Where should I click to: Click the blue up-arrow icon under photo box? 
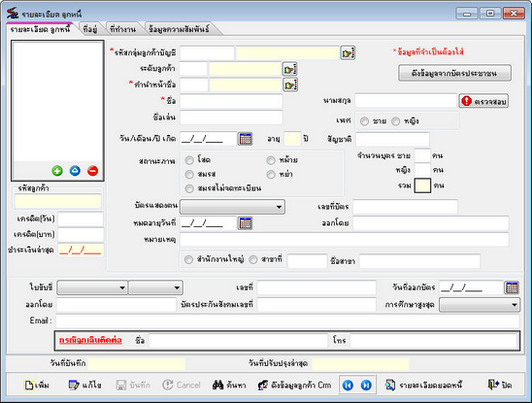click(x=75, y=171)
